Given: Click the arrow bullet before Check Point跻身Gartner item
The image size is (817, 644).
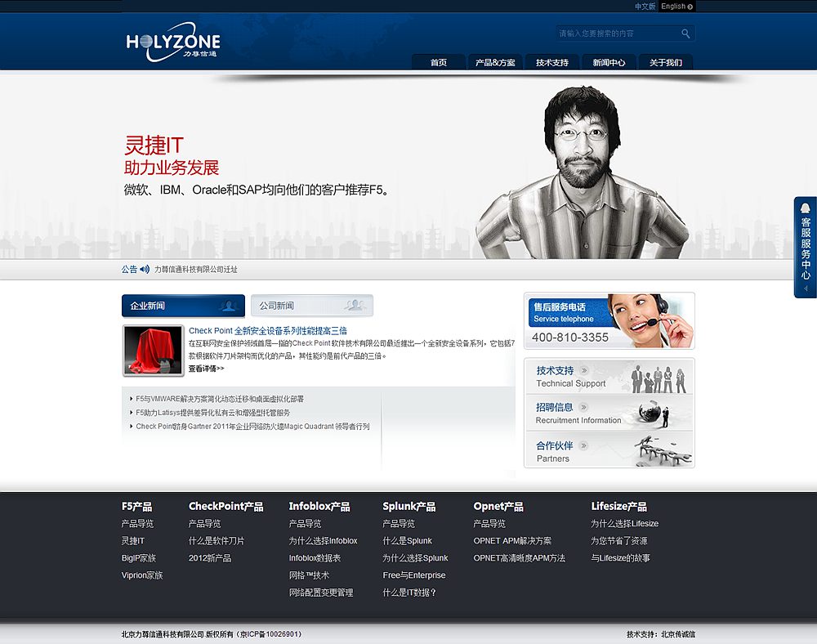Looking at the screenshot, I should (x=133, y=425).
